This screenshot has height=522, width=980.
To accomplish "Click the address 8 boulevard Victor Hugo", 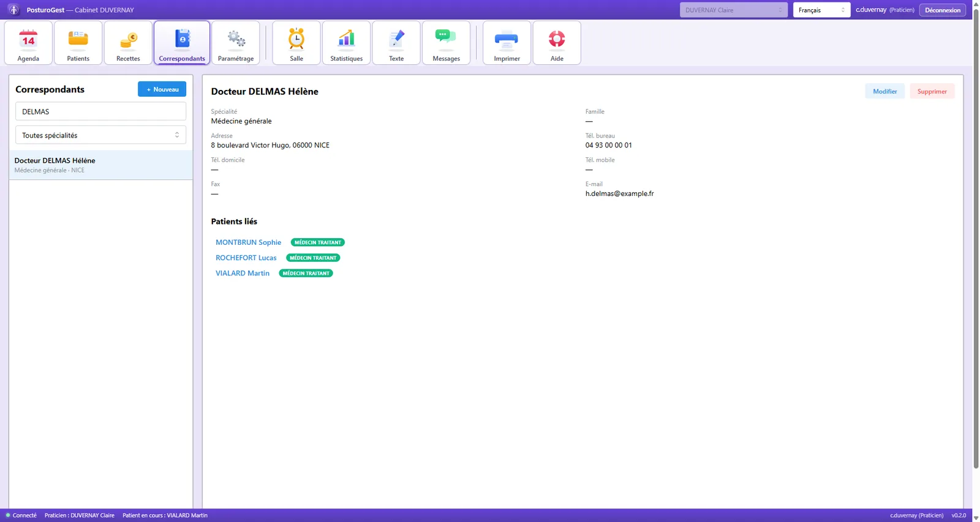I will (x=270, y=145).
